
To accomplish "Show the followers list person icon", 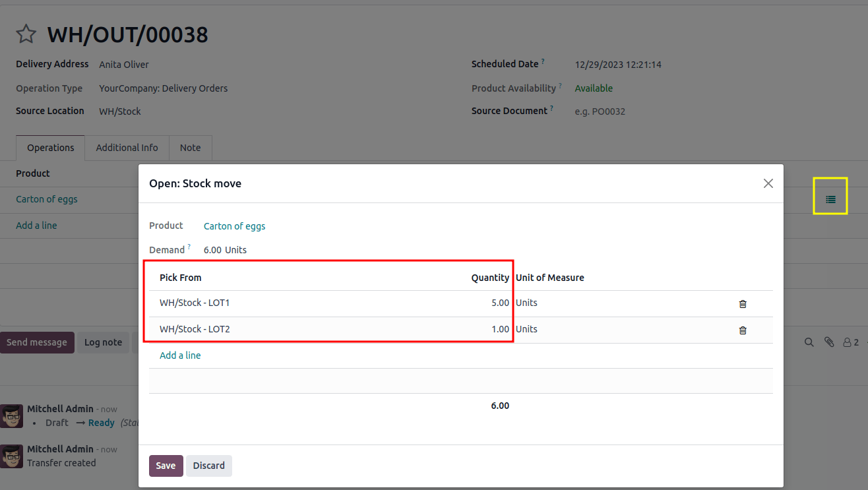I will tap(848, 342).
